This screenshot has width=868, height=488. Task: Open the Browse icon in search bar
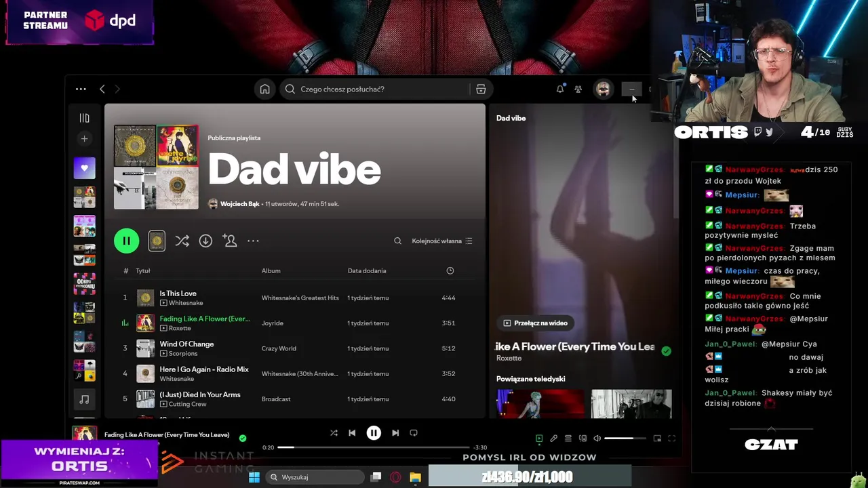[481, 89]
